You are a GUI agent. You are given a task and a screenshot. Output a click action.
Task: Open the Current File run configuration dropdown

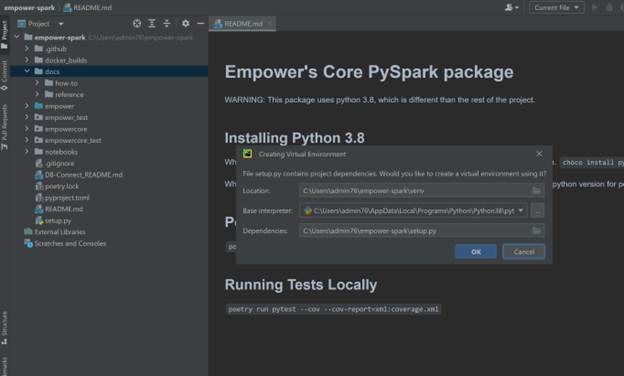click(x=556, y=8)
